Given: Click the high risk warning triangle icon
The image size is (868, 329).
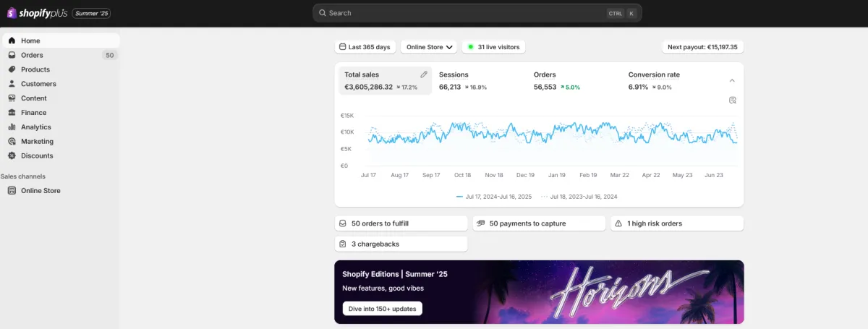Looking at the screenshot, I should pos(618,223).
